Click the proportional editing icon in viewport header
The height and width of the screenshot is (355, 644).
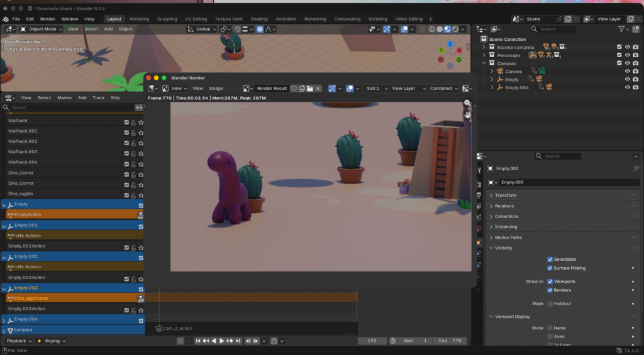coord(260,29)
